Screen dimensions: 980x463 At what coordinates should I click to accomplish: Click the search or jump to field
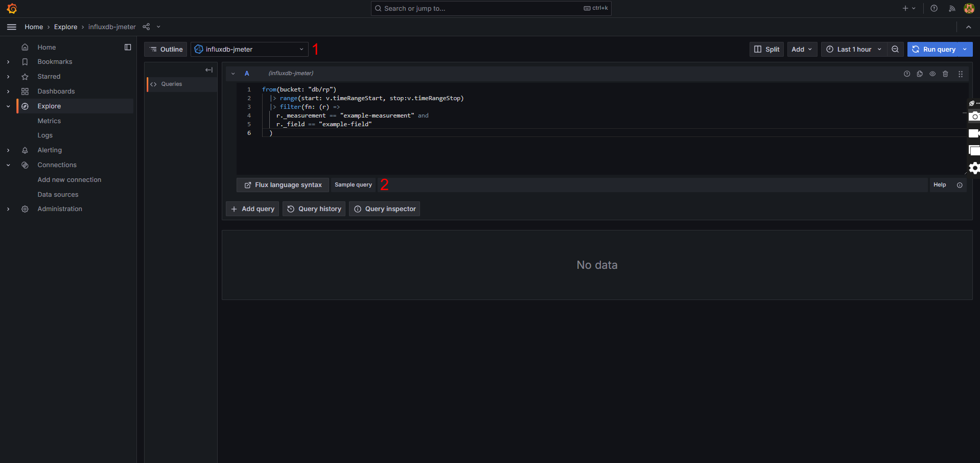(x=491, y=8)
